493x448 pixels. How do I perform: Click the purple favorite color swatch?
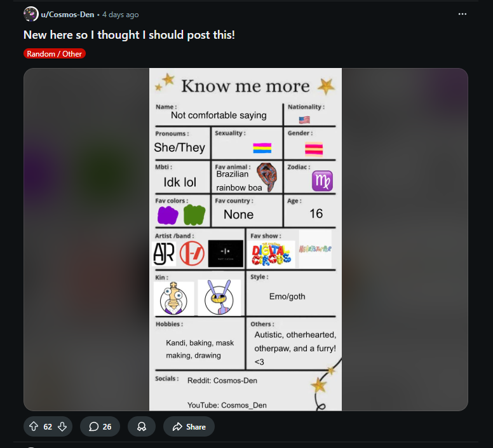168,215
